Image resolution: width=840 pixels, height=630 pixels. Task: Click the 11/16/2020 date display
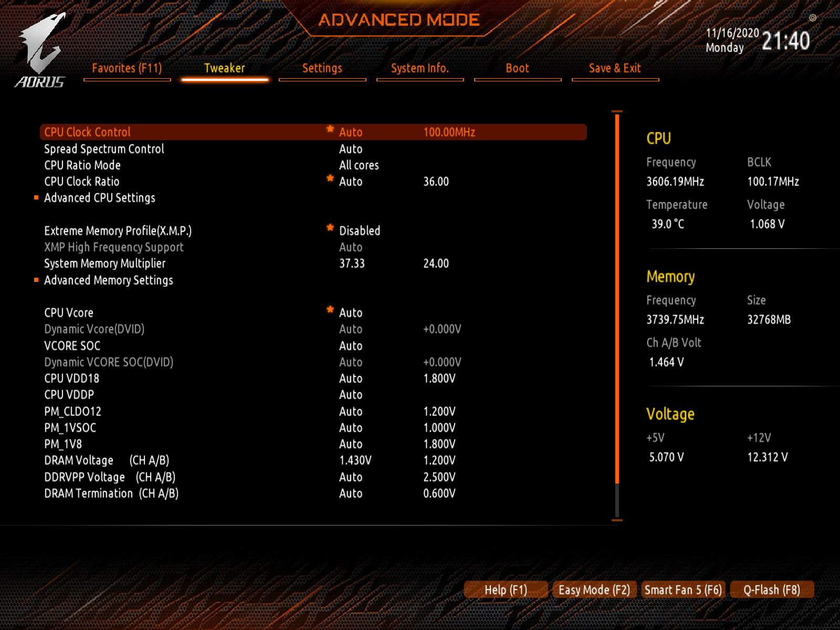coord(732,33)
